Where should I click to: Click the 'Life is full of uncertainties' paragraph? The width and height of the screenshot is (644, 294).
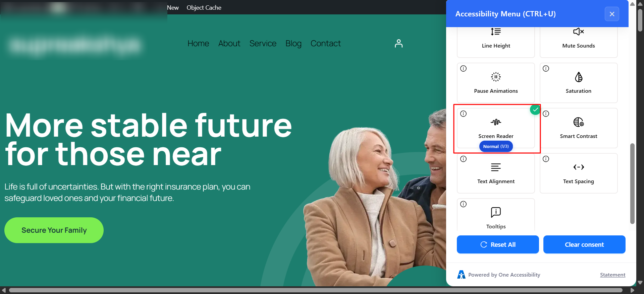pos(127,193)
